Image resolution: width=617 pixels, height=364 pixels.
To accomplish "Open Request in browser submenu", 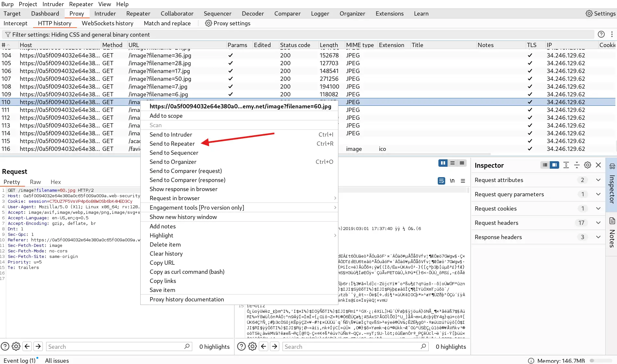I will (239, 198).
